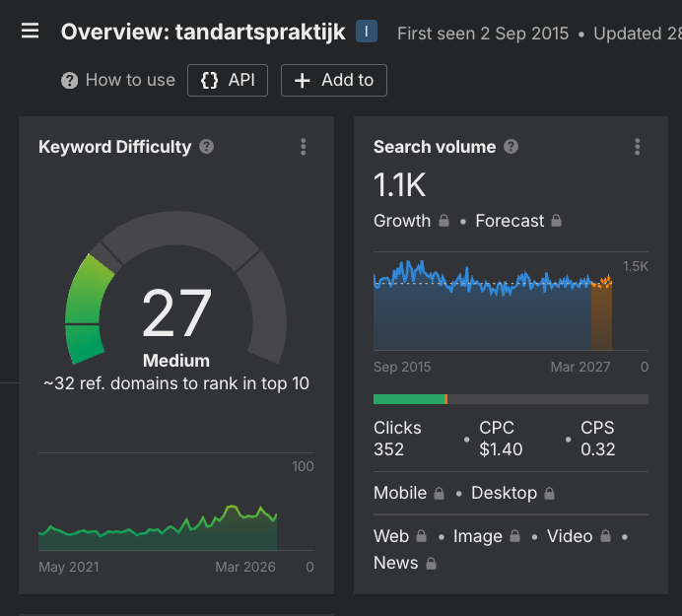Open Keyword Difficulty help tooltip icon
The image size is (682, 616).
(x=206, y=147)
